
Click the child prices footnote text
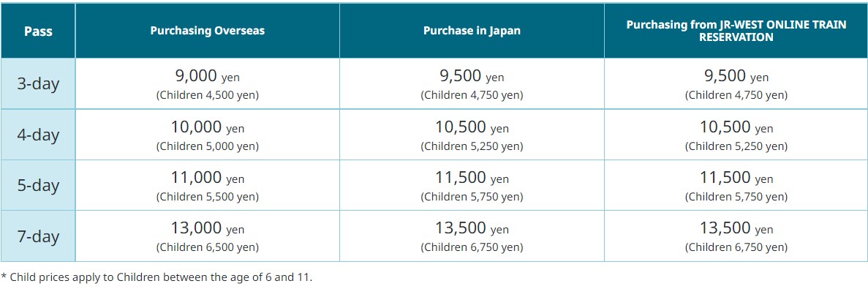tap(156, 277)
